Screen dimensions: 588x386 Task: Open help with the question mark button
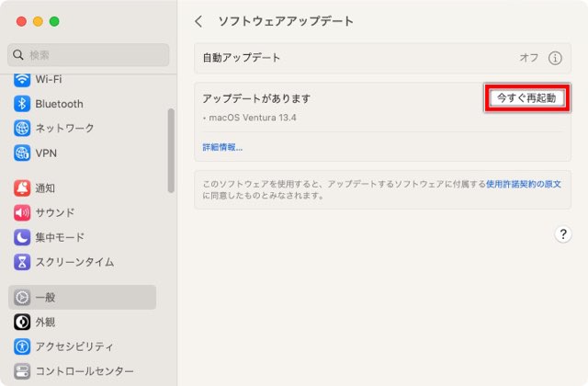(x=563, y=234)
